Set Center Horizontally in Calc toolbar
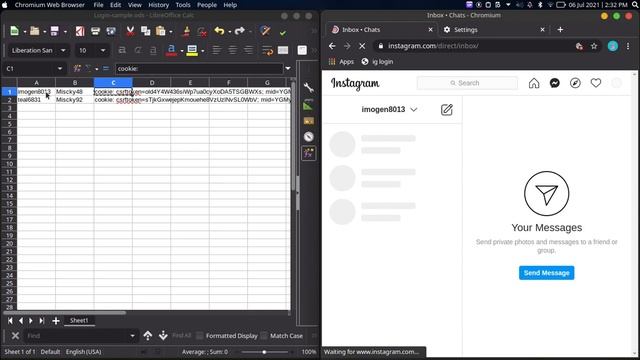640x360 pixels. pos(232,50)
